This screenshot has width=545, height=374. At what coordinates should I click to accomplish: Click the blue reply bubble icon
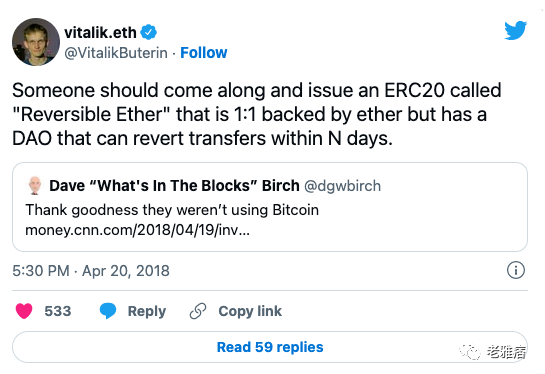108,311
